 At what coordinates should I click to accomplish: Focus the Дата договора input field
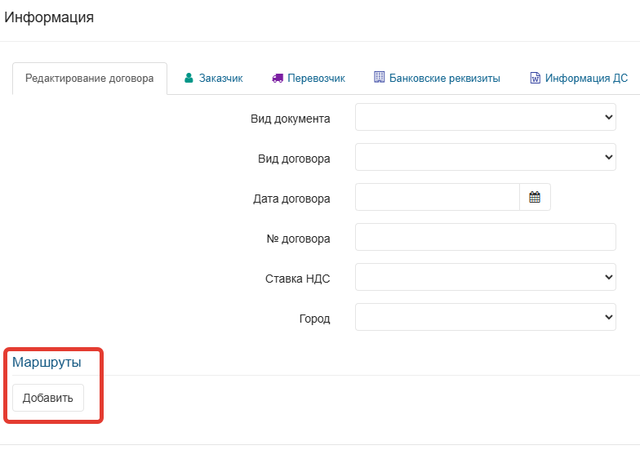pos(437,197)
